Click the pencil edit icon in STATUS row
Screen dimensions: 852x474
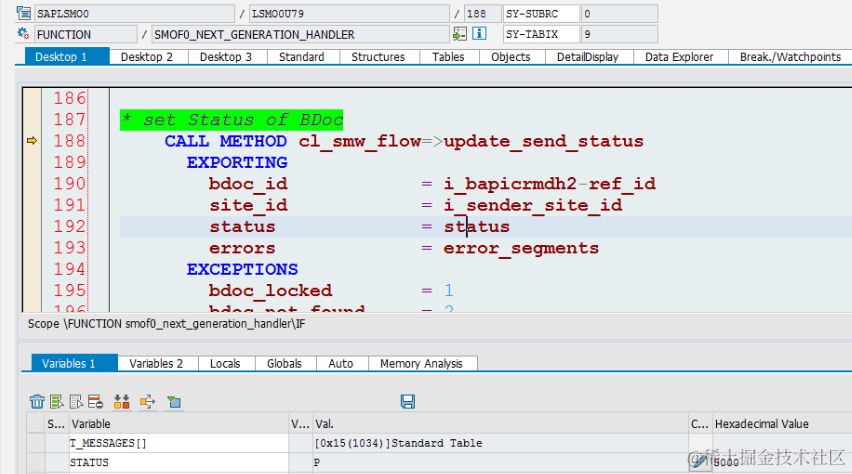pos(700,462)
